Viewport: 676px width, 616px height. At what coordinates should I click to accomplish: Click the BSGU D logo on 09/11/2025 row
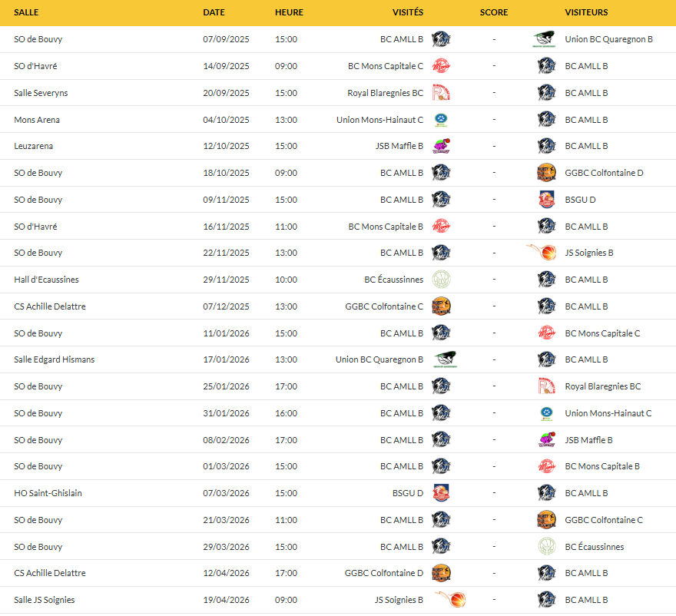point(546,200)
